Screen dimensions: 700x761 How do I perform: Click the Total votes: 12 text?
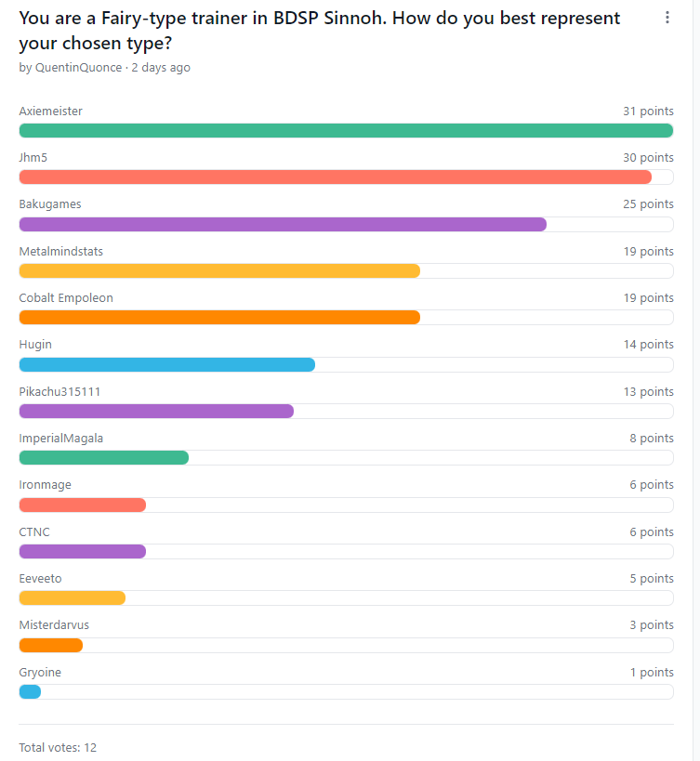pos(58,747)
